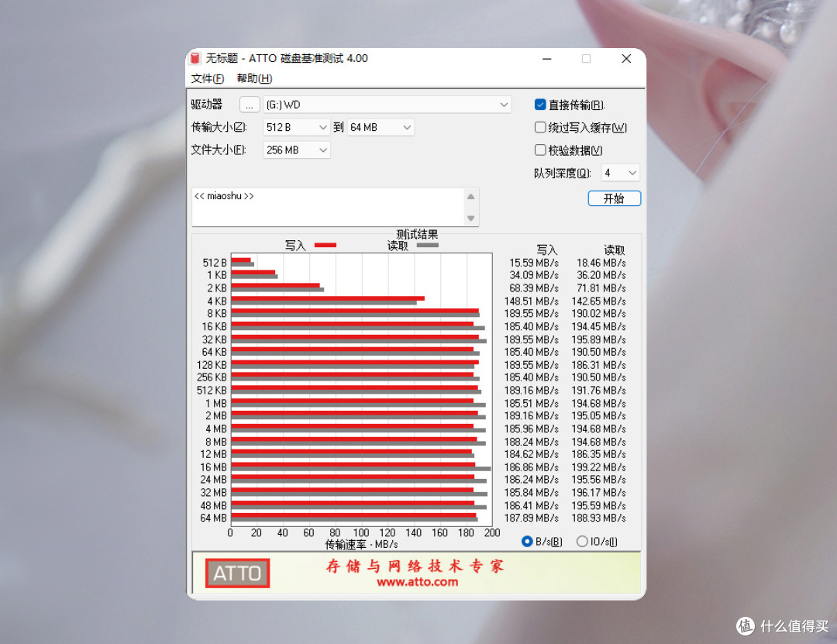Click the 写入 column header
837x644 pixels.
tap(546, 250)
